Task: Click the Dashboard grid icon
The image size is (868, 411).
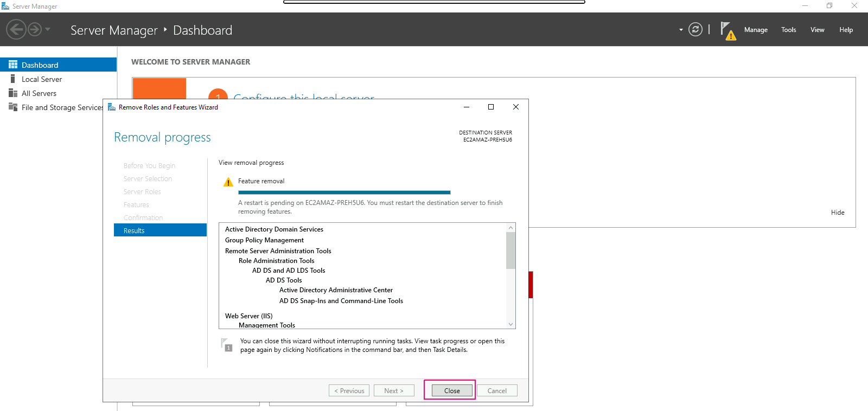Action: (x=13, y=65)
